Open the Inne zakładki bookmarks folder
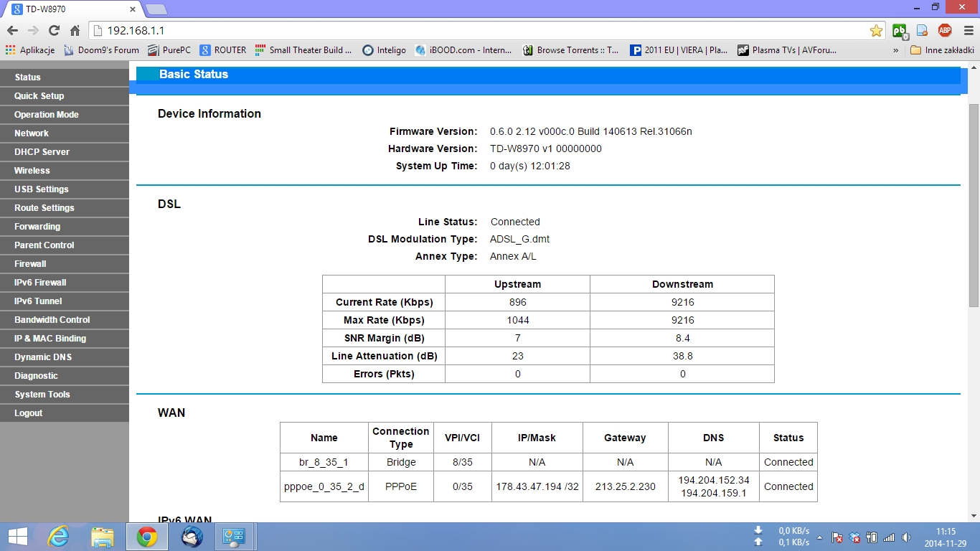The height and width of the screenshot is (551, 980). [x=942, y=50]
